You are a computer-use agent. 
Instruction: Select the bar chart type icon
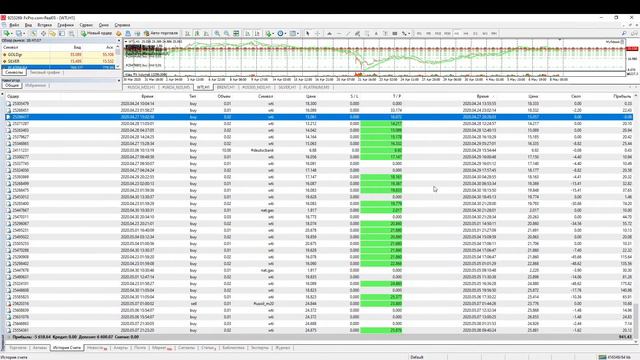[187, 33]
